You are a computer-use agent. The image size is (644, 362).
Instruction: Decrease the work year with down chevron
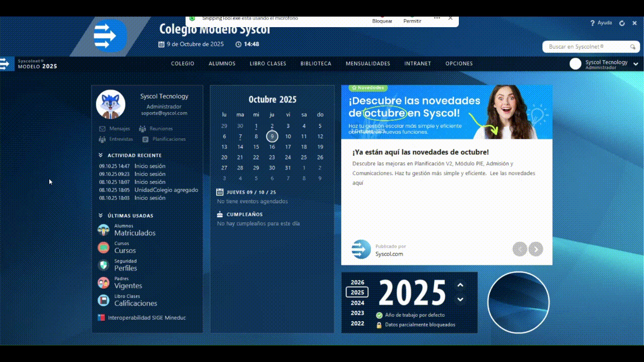point(460,300)
